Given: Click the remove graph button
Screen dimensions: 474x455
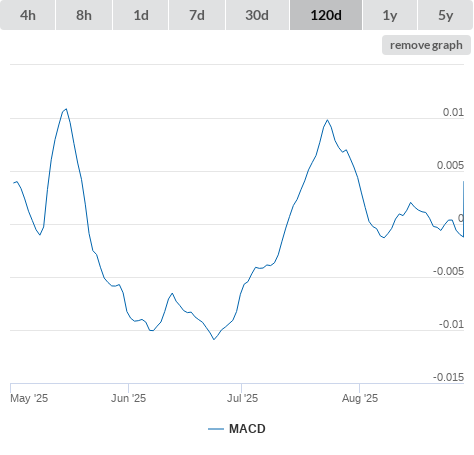Looking at the screenshot, I should [x=426, y=45].
